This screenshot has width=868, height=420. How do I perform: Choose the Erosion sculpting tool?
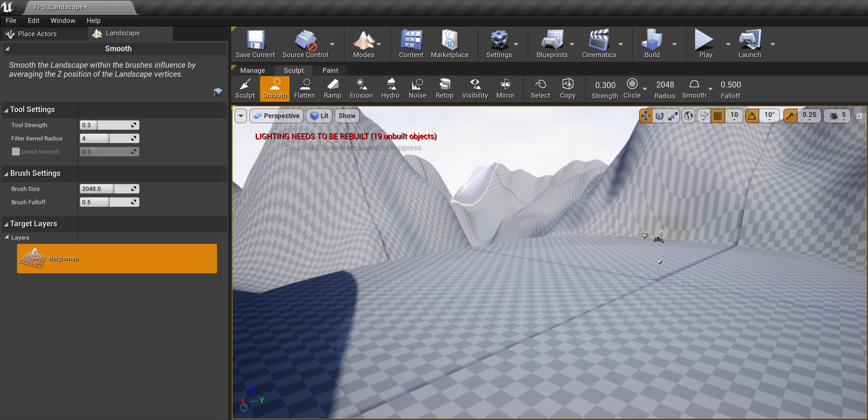361,88
